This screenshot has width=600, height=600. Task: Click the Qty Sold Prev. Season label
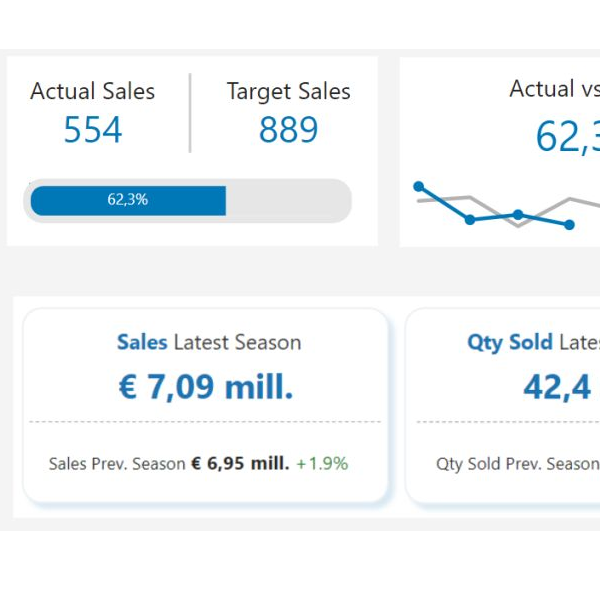(518, 464)
